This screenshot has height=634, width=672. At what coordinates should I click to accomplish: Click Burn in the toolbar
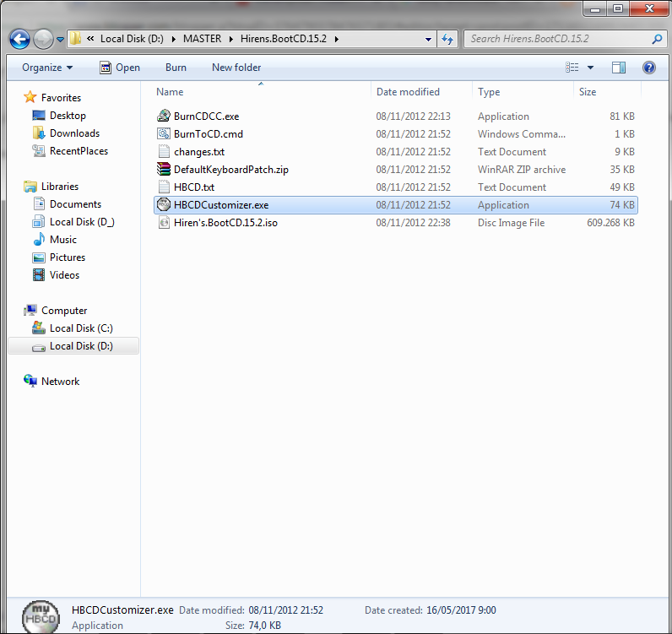(x=176, y=68)
